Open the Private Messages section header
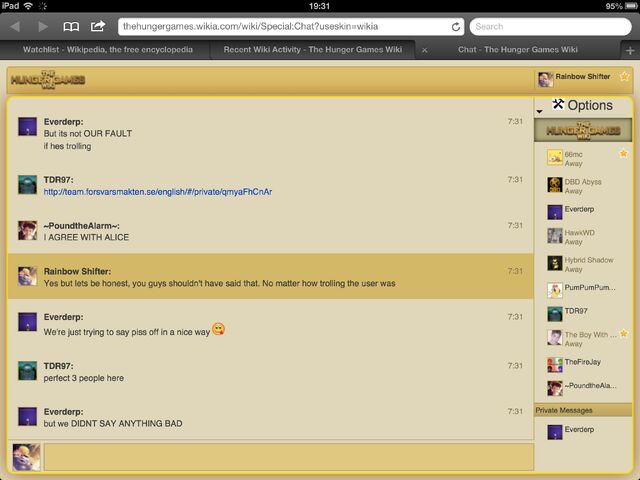 583,410
